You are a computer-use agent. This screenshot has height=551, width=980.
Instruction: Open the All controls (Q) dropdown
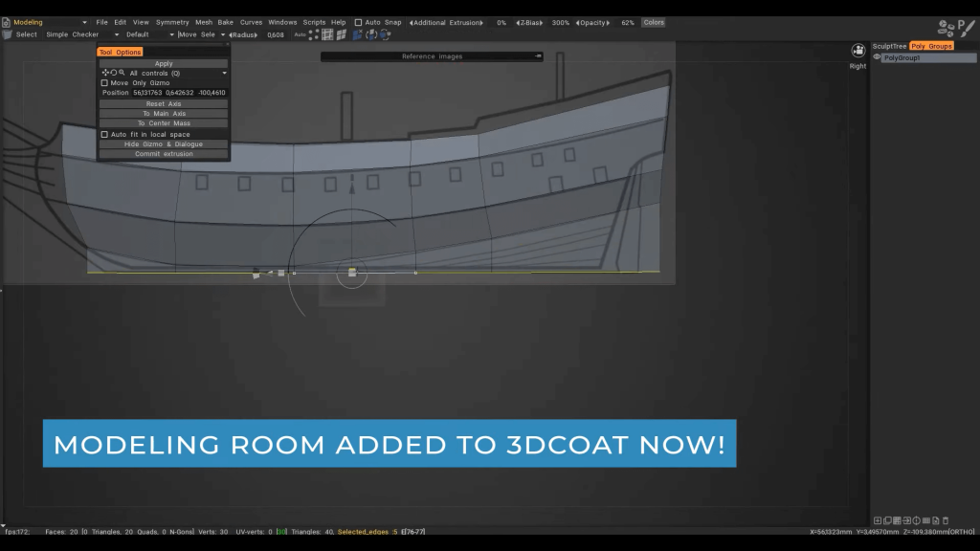[x=224, y=73]
